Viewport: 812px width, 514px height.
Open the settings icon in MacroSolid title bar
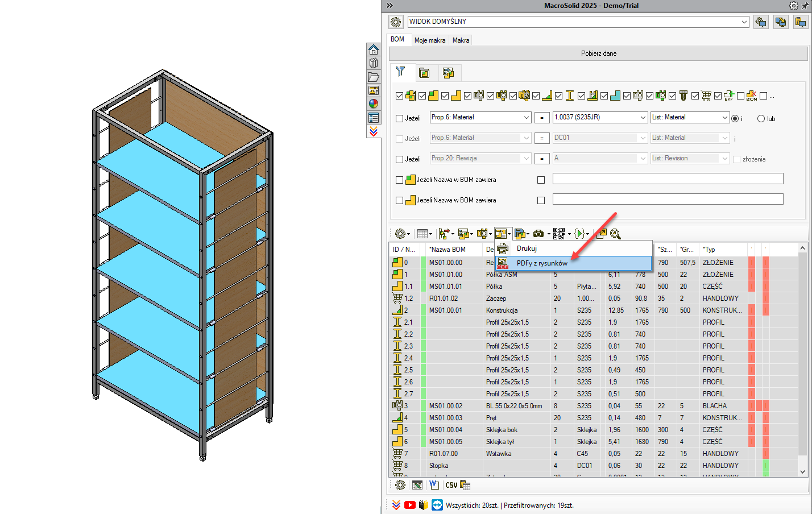pyautogui.click(x=794, y=5)
